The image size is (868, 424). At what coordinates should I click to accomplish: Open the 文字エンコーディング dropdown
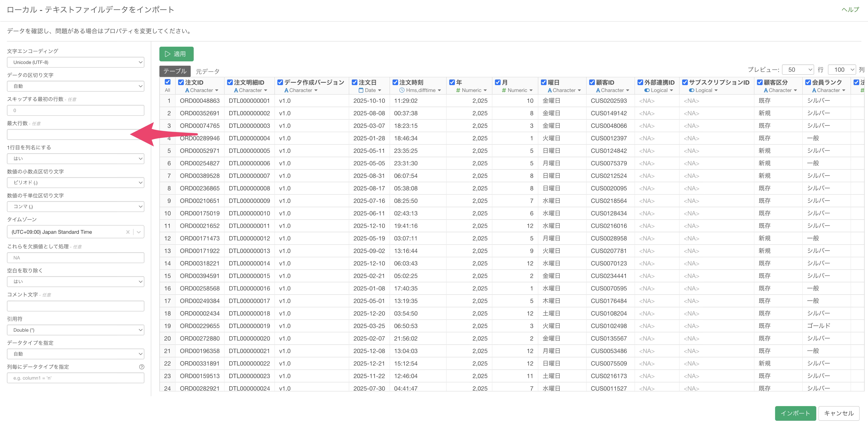[x=76, y=62]
